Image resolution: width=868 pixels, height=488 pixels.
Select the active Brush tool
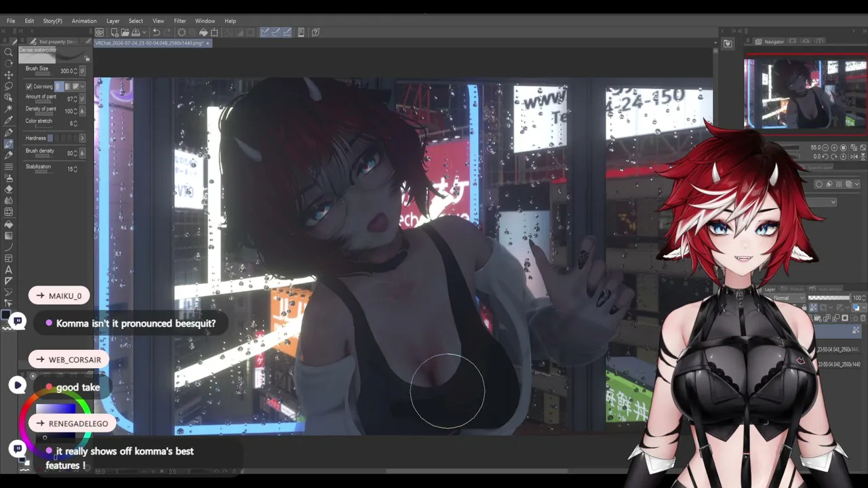click(x=9, y=144)
